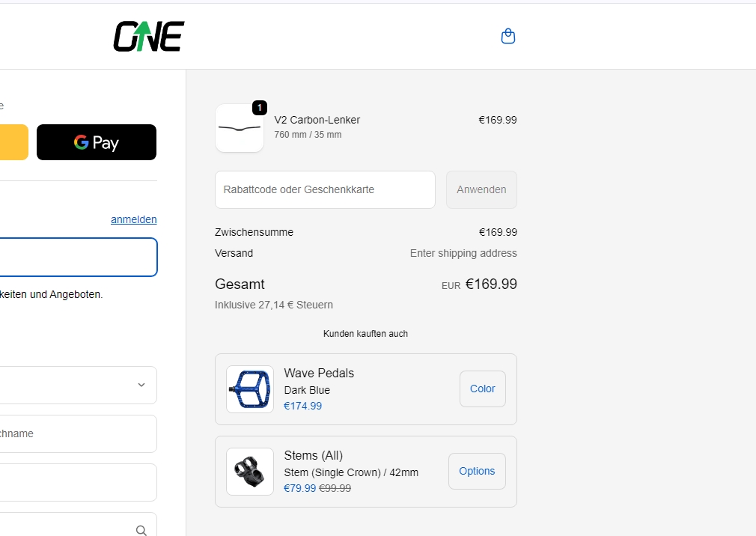Click the Stems (All) product title
The height and width of the screenshot is (536, 756).
pyautogui.click(x=313, y=455)
